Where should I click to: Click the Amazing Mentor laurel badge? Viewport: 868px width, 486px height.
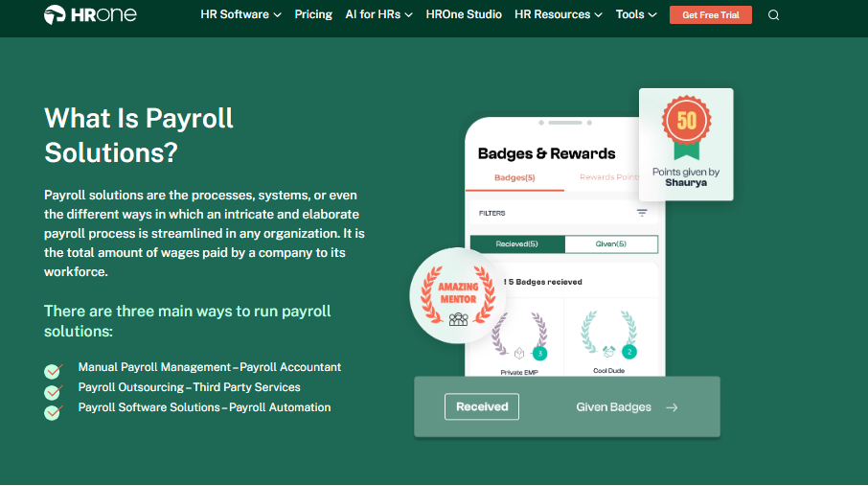click(x=458, y=295)
